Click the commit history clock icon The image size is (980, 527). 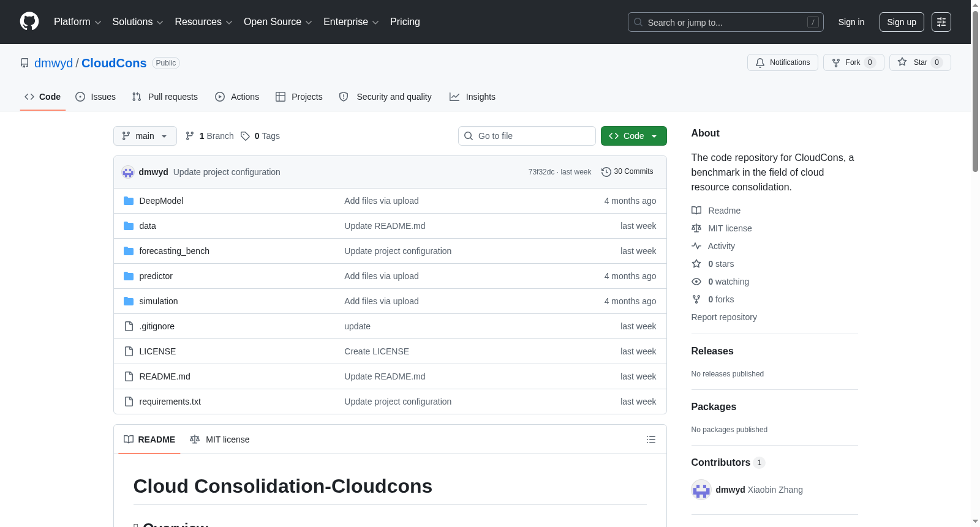(x=606, y=172)
